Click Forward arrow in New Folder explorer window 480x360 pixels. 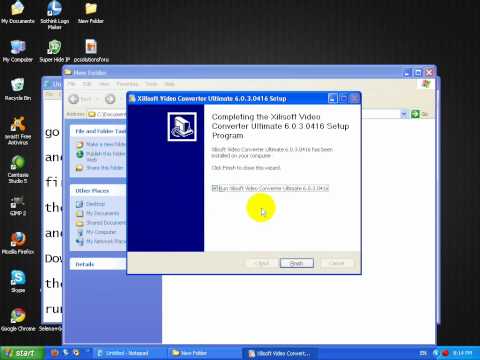pyautogui.click(x=110, y=99)
